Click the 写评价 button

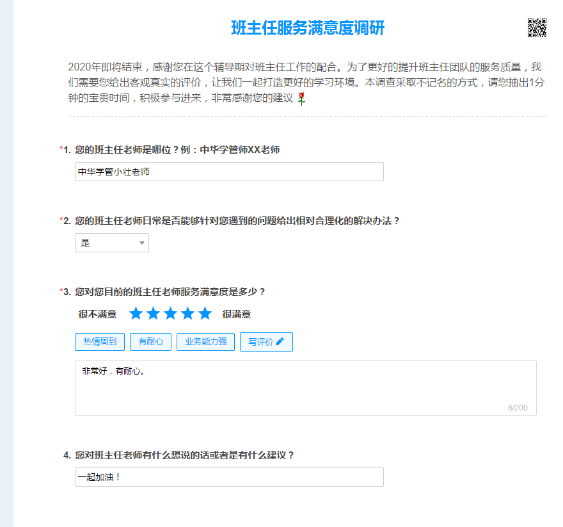click(x=266, y=342)
